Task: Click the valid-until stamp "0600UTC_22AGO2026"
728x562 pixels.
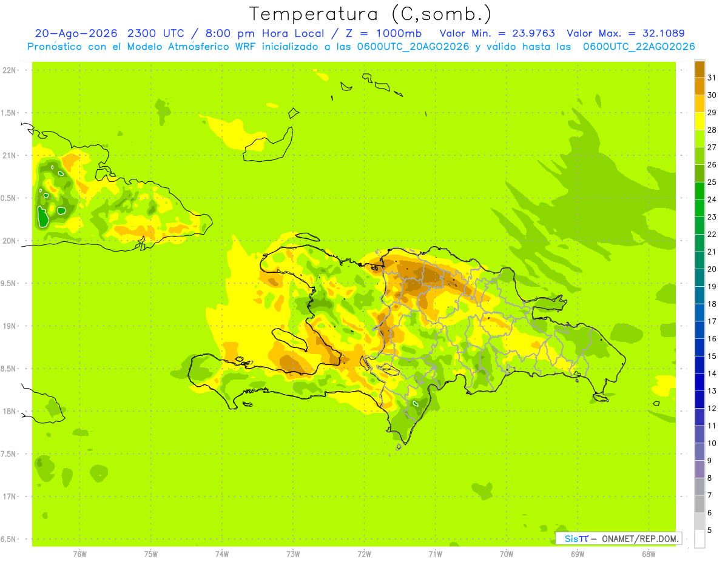Action: click(639, 47)
